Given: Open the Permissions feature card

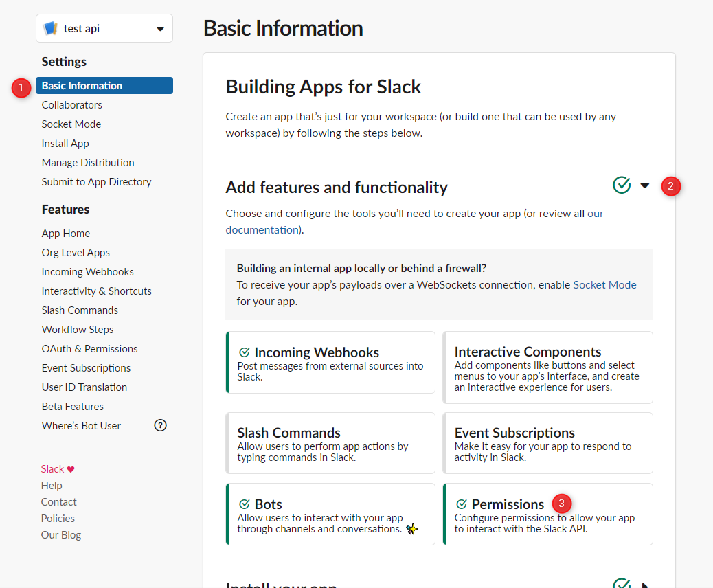Looking at the screenshot, I should pyautogui.click(x=548, y=514).
